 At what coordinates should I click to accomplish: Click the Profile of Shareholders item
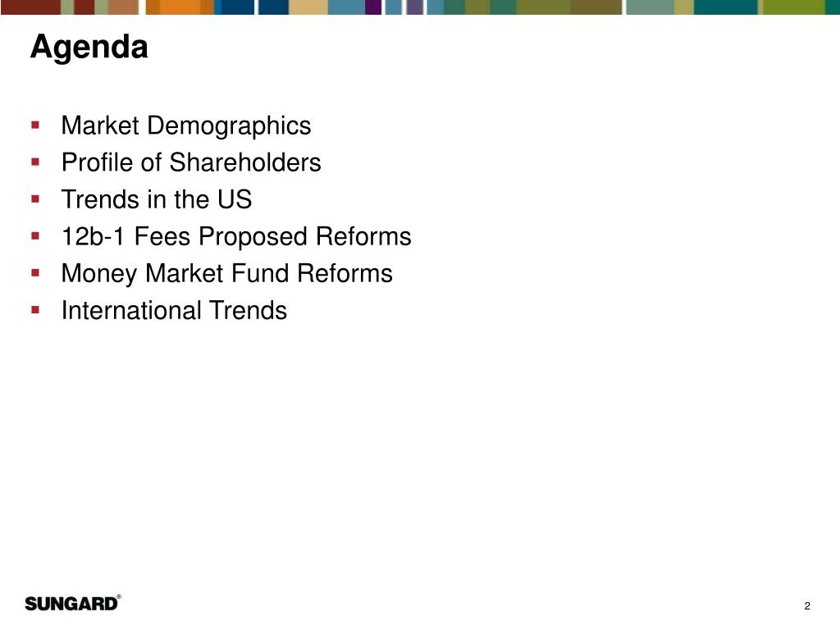(191, 162)
